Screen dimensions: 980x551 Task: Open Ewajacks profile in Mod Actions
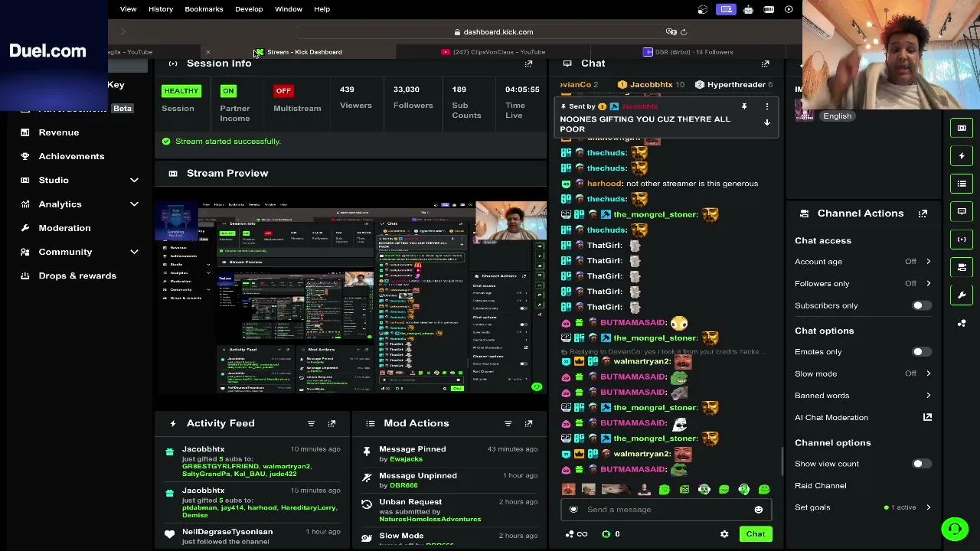[x=406, y=459]
